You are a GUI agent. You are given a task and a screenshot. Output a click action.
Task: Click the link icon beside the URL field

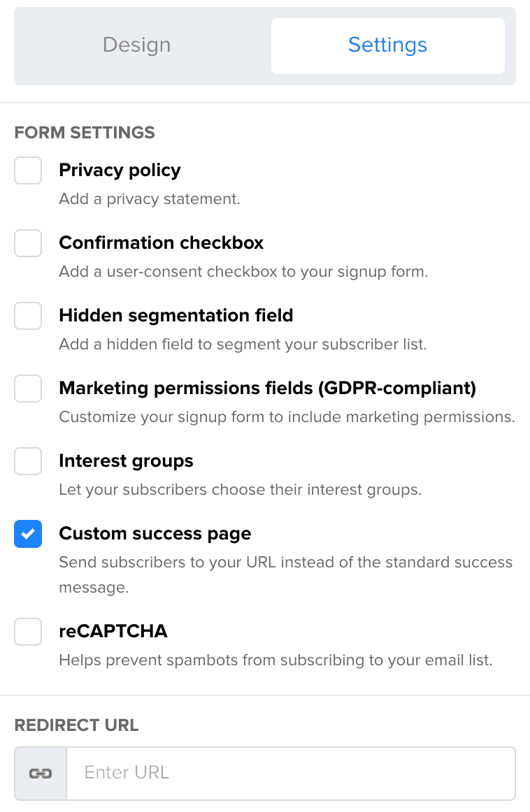click(41, 773)
